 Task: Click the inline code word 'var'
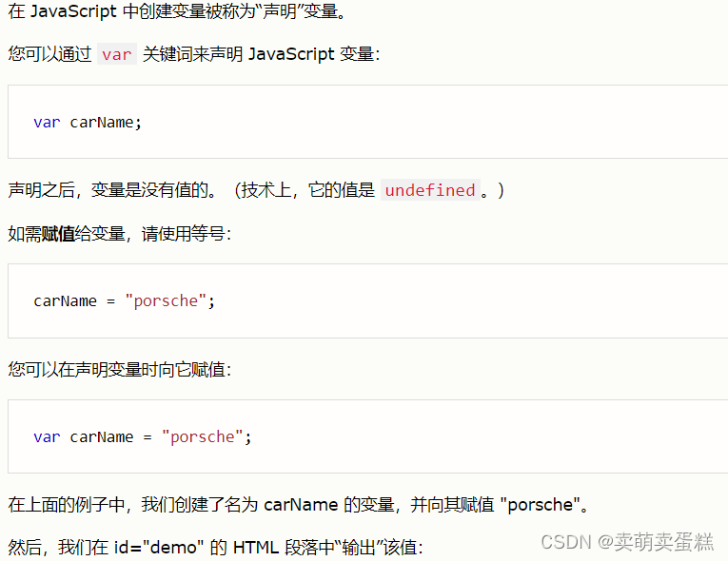(117, 54)
